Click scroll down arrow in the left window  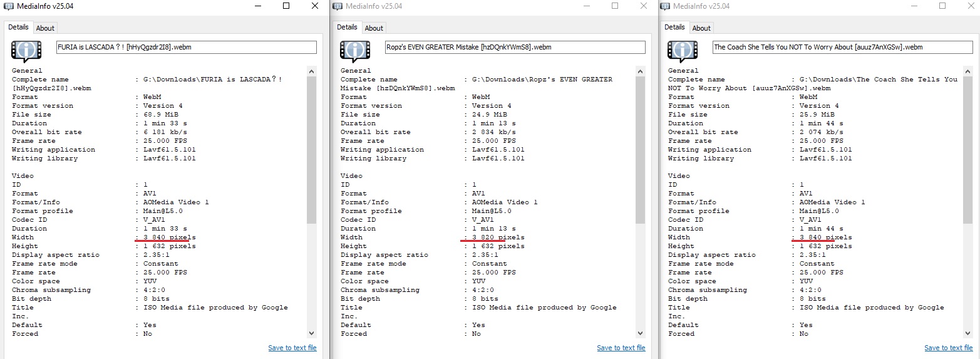point(312,333)
